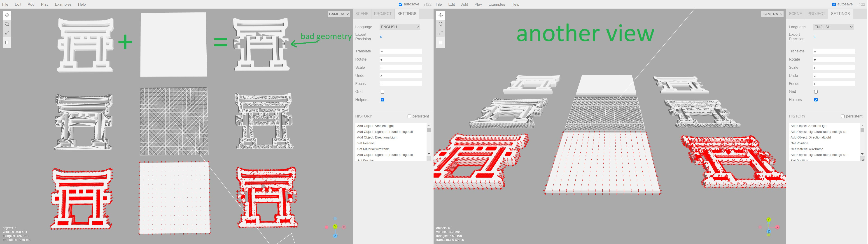The width and height of the screenshot is (868, 244).
Task: Open the ENGLISH language dropdown in the bad-geometry editor
Action: click(400, 27)
